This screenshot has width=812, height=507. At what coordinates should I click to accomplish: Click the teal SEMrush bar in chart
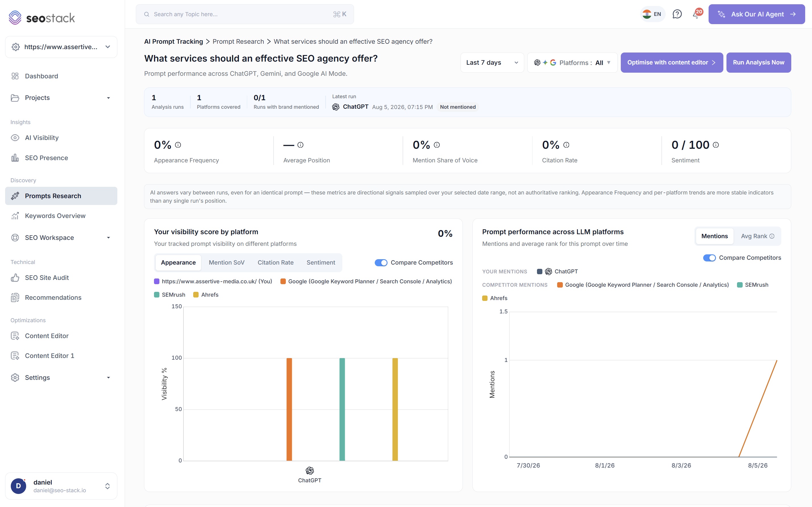click(x=342, y=409)
